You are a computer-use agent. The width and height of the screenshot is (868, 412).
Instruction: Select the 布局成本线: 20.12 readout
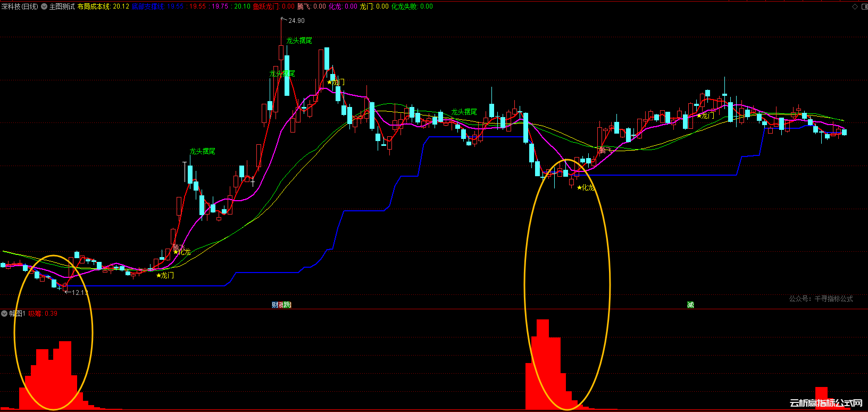[x=103, y=6]
